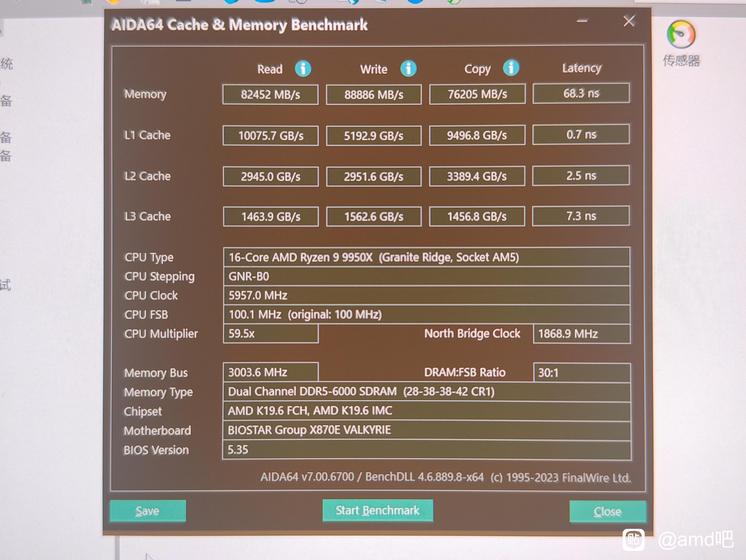Click L1 Cache copy 9496.8 GB/s

[x=477, y=135]
